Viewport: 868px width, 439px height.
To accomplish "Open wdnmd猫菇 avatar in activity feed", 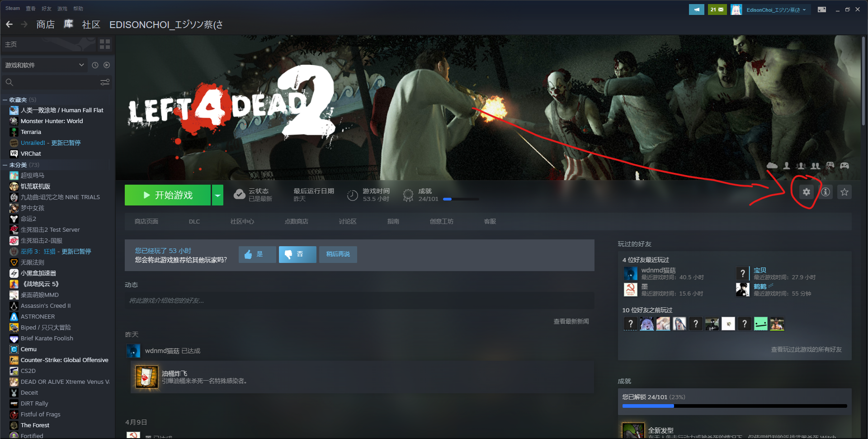I will (133, 351).
